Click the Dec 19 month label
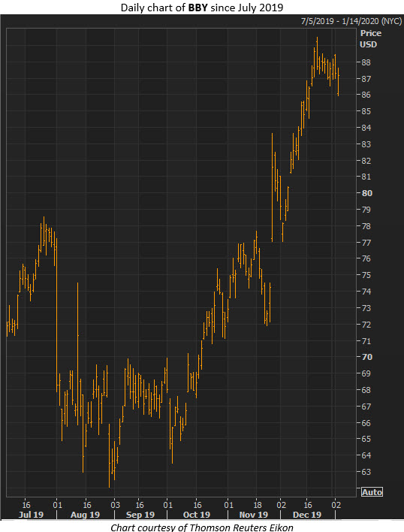Viewport: 404px width, 532px height. point(306,515)
